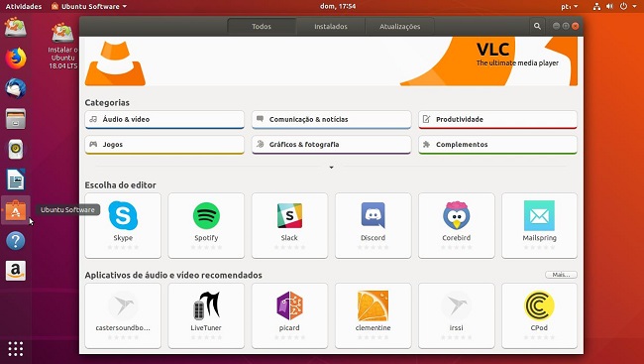
Task: Launch Thunderbird mail from the dock
Action: 16,88
